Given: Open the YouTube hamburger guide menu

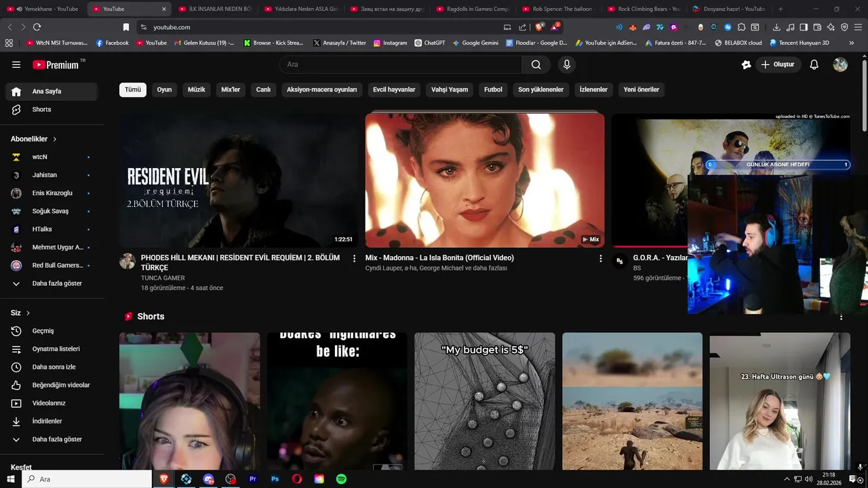Looking at the screenshot, I should pyautogui.click(x=16, y=64).
